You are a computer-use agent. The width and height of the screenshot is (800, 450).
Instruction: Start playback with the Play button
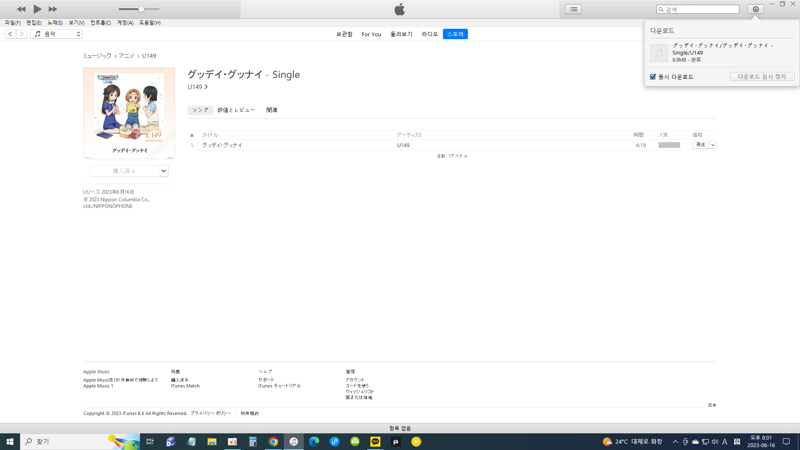[37, 9]
